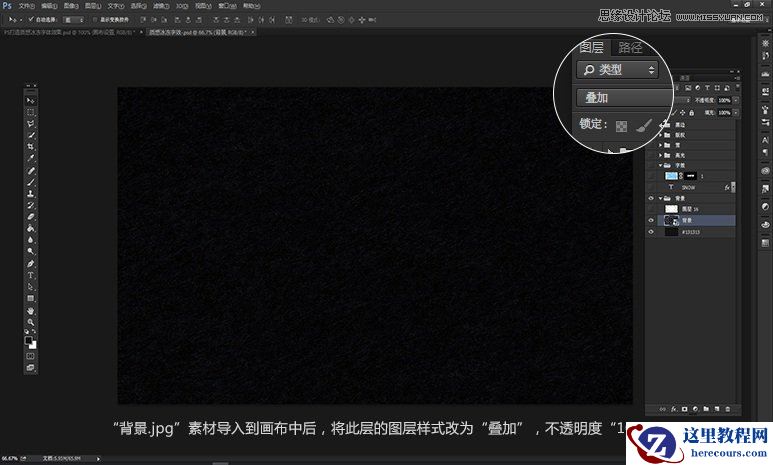Create a new group in the Layers panel
The height and width of the screenshot is (465, 773).
(706, 409)
